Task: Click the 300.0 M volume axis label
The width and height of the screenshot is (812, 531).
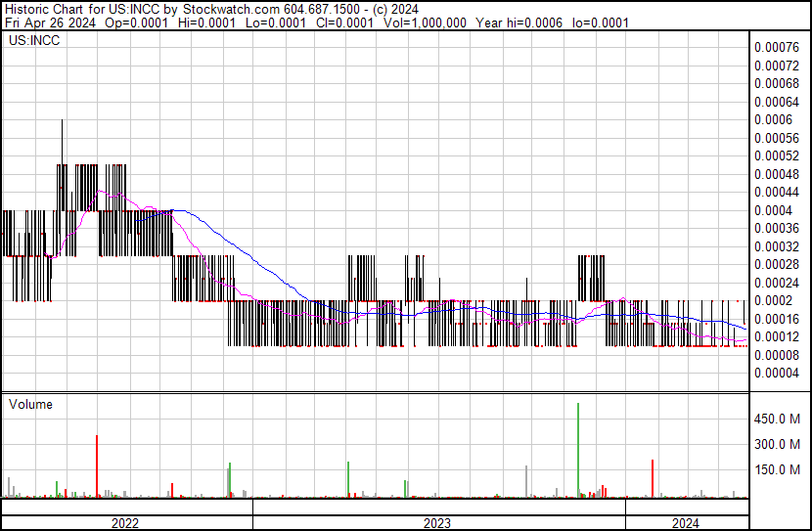Action: coord(777,444)
